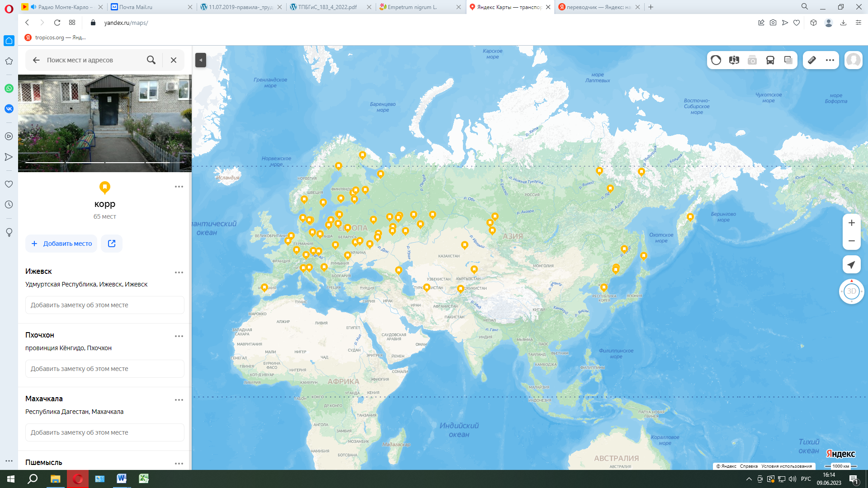Open history clock icon in Opera sidebar
Viewport: 868px width, 488px height.
pyautogui.click(x=9, y=205)
